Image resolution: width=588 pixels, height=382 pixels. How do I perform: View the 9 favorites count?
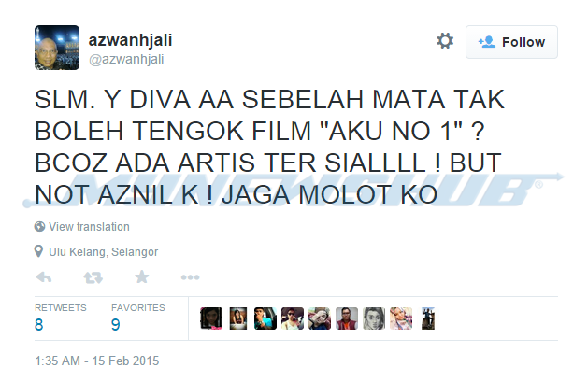pos(116,325)
